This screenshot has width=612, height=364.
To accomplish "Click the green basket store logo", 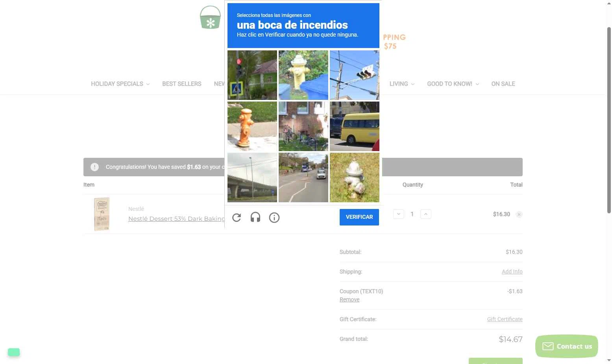I will coord(210,18).
